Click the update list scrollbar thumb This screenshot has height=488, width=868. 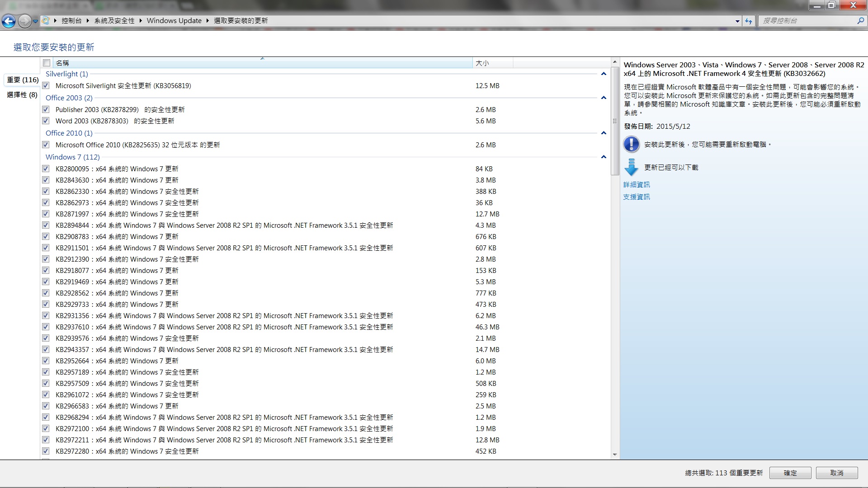click(615, 121)
